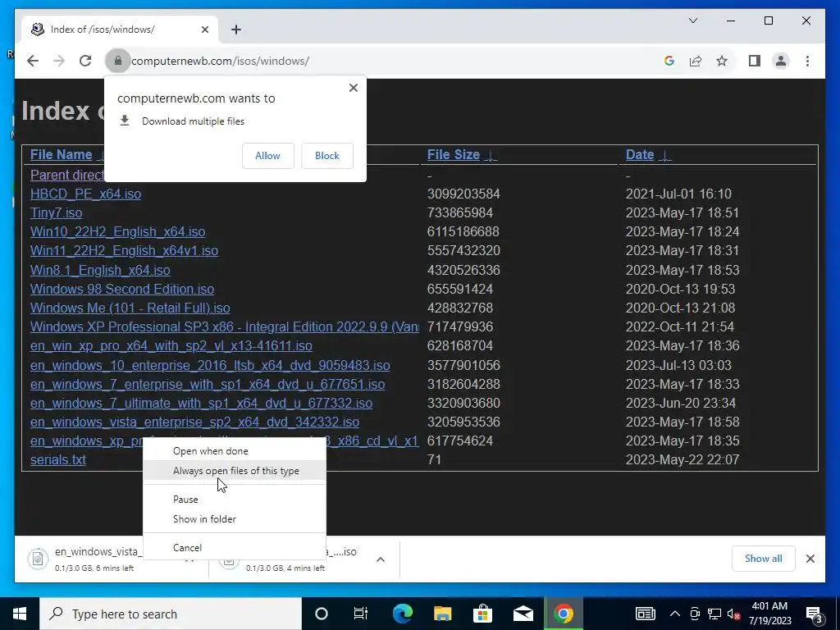The width and height of the screenshot is (840, 630).
Task: Open the Windows Start menu
Action: point(20,614)
